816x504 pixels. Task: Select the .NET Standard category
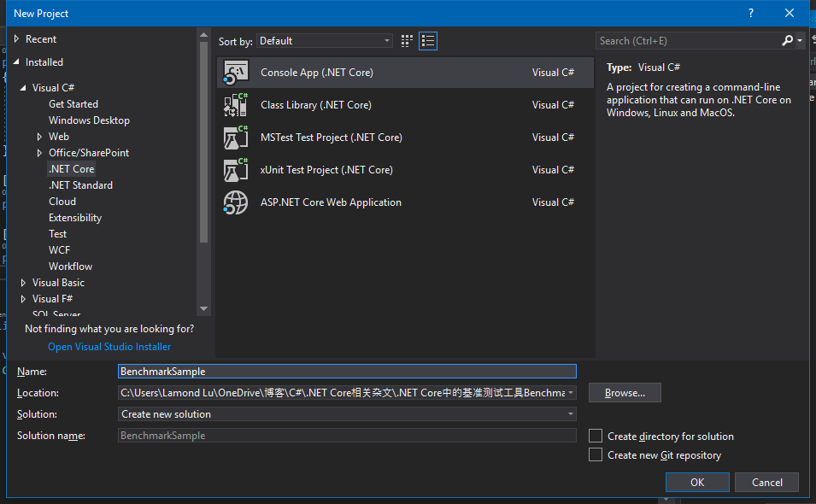[x=80, y=185]
